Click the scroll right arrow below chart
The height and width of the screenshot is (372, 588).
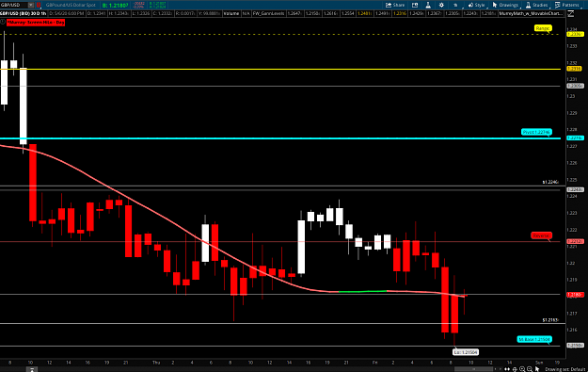pos(501,369)
